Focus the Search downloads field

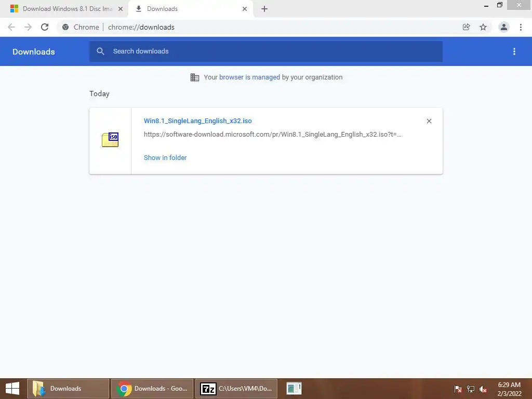click(x=265, y=51)
